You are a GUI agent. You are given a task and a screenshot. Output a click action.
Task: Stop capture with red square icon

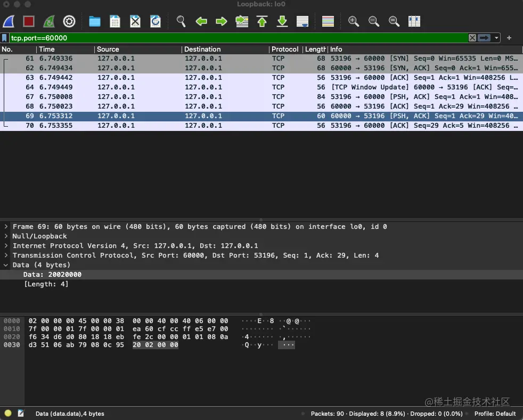(29, 21)
